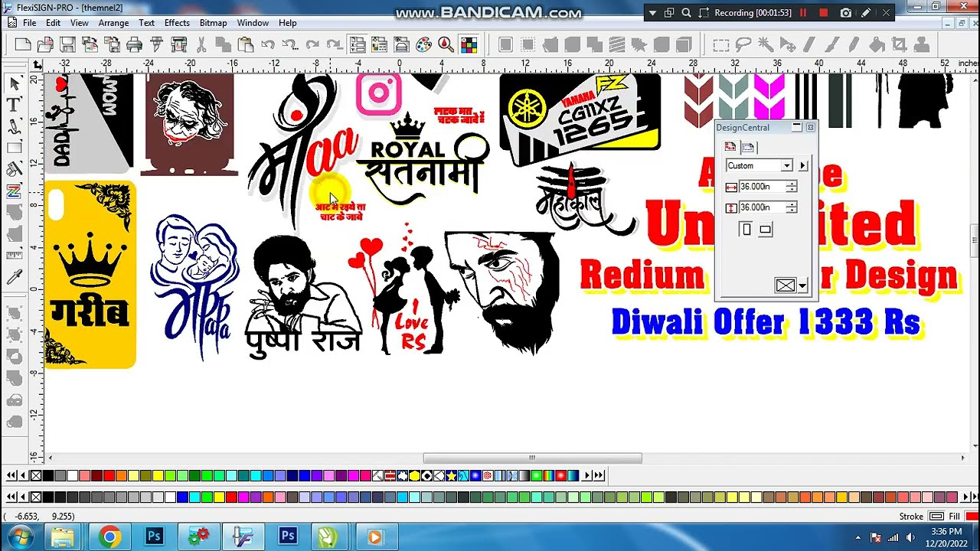This screenshot has width=980, height=551.
Task: Switch to second DesignCentral margin tab
Action: tap(748, 147)
